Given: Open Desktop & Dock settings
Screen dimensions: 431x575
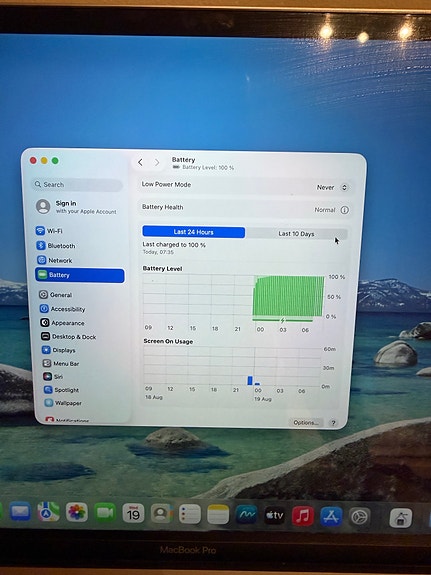Looking at the screenshot, I should point(69,337).
